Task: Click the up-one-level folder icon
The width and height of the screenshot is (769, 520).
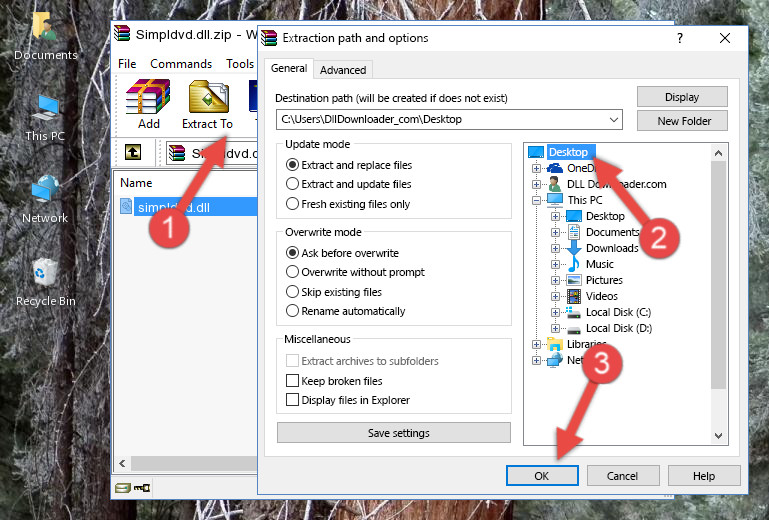Action: [x=133, y=153]
